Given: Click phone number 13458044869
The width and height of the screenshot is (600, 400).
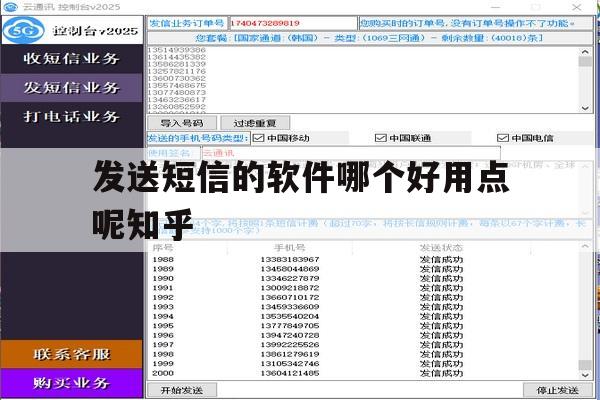Looking at the screenshot, I should 290,269.
